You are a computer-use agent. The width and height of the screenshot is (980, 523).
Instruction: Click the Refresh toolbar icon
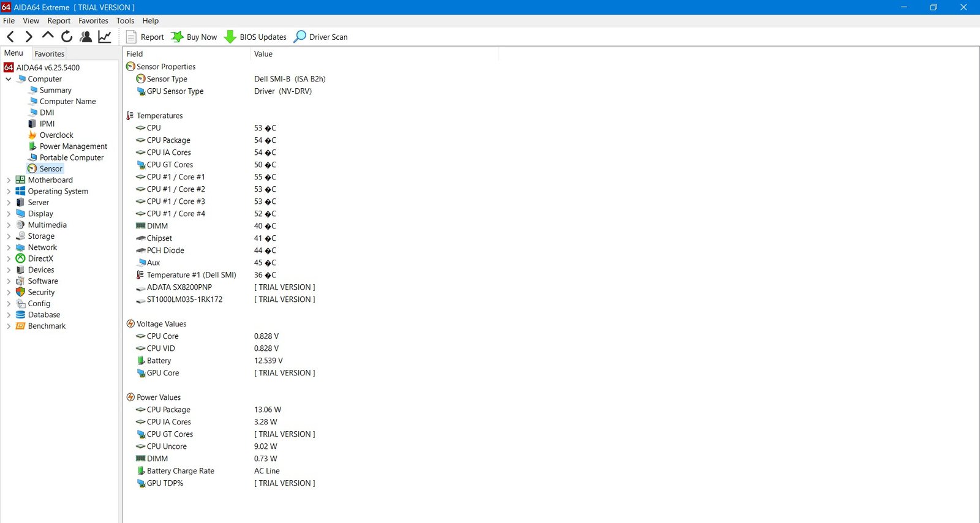point(67,37)
